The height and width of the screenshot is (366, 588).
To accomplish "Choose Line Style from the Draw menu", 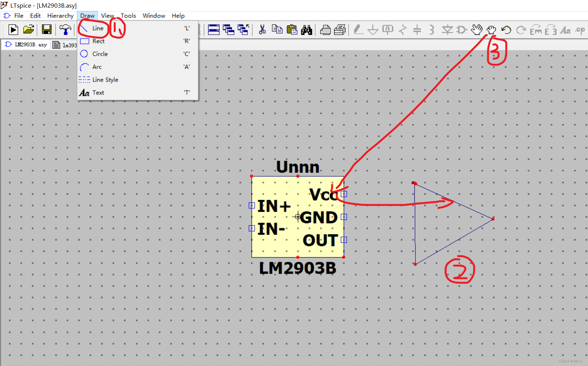I will tap(137, 80).
